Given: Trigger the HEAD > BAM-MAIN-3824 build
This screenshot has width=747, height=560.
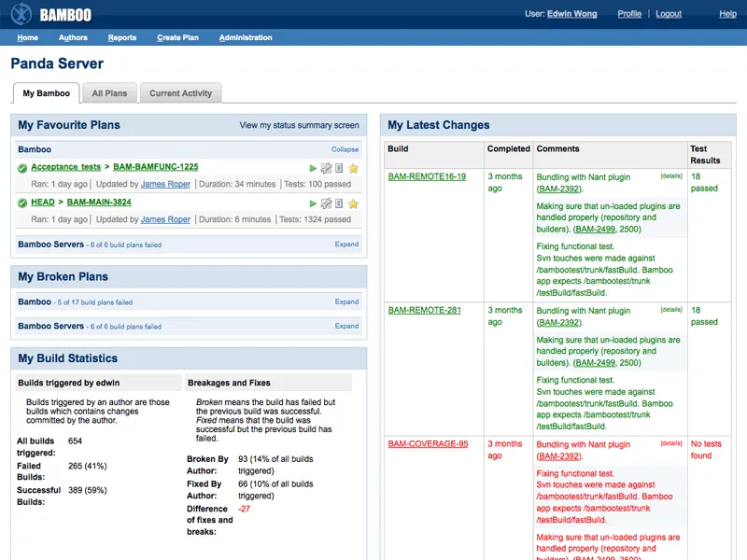Looking at the screenshot, I should coord(313,202).
